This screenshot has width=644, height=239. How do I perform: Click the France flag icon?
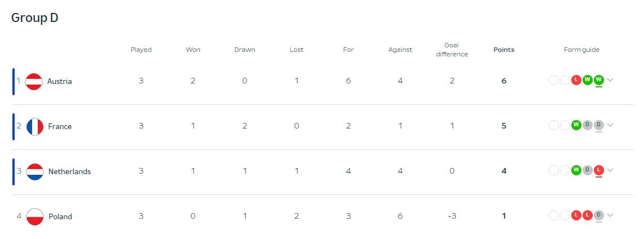[x=34, y=126]
